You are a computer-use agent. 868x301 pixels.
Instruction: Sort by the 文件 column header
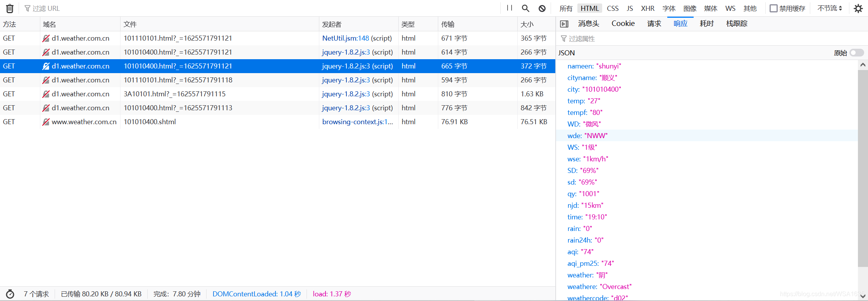coord(220,24)
